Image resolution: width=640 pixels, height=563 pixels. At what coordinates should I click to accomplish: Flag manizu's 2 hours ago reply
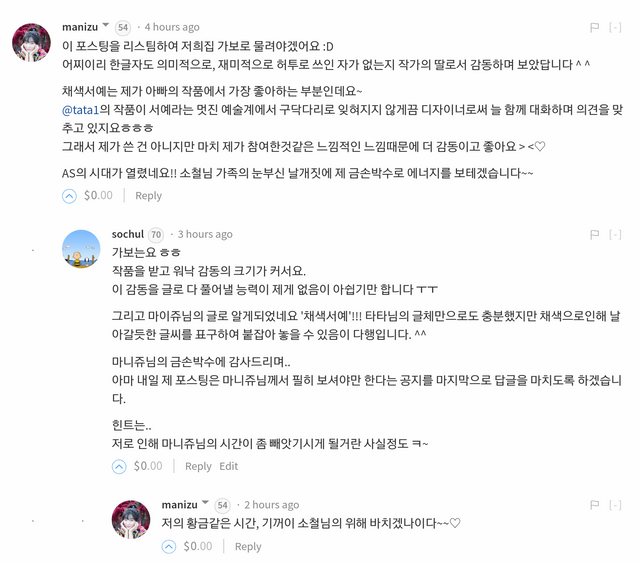[x=594, y=505]
